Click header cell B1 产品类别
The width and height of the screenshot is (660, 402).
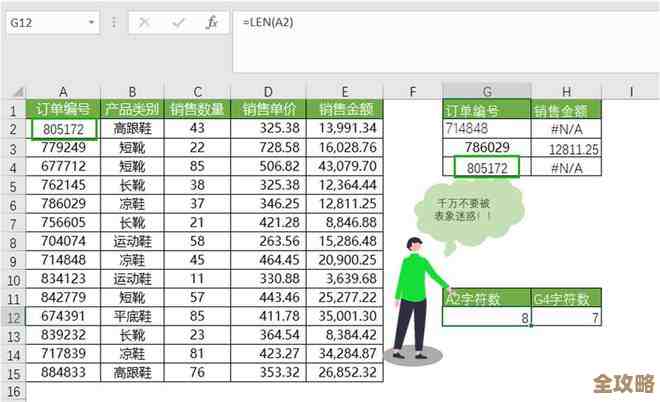(132, 109)
